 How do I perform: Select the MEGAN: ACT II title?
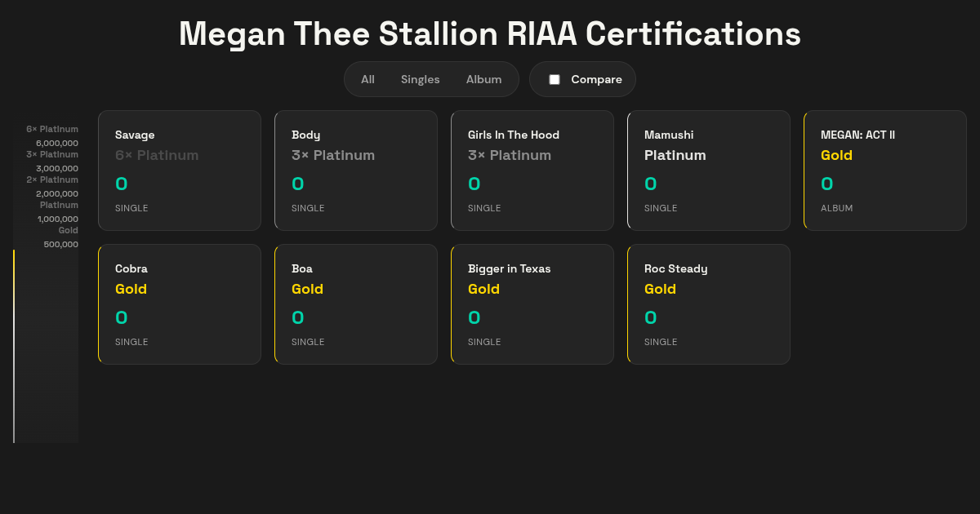point(857,135)
